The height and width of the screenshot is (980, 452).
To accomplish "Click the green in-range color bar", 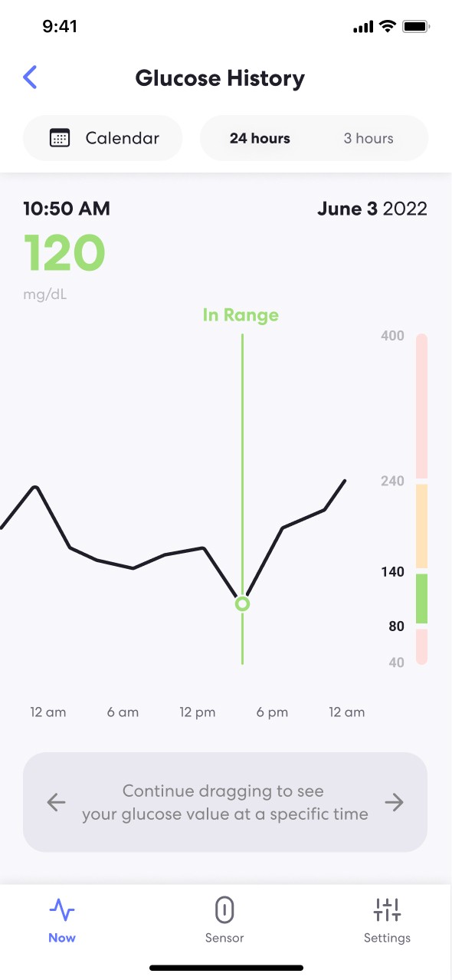I will pyautogui.click(x=421, y=598).
